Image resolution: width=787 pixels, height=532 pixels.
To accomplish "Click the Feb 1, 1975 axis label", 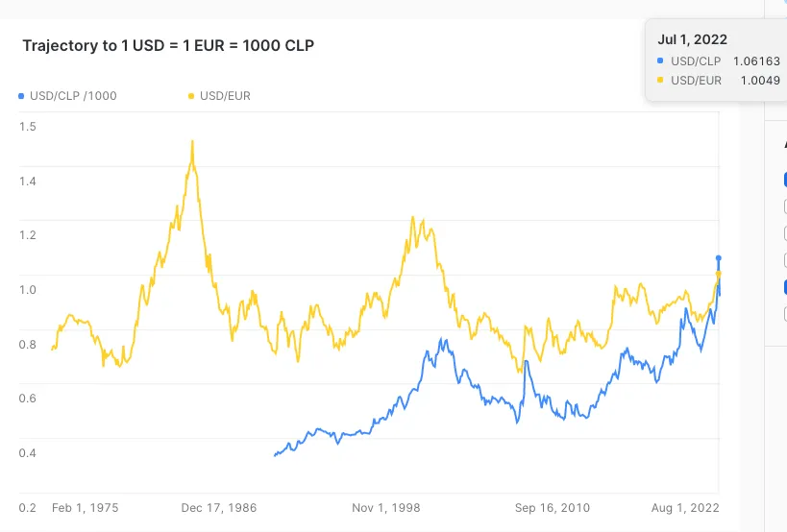I will (86, 508).
